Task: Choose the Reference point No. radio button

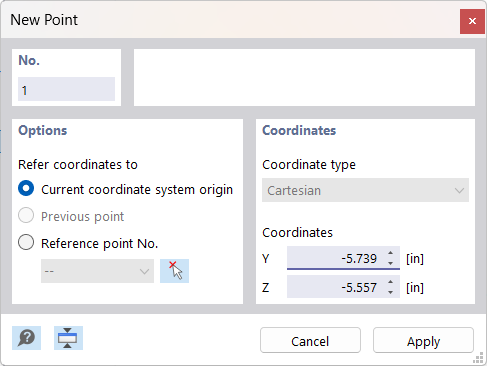Action: [26, 242]
